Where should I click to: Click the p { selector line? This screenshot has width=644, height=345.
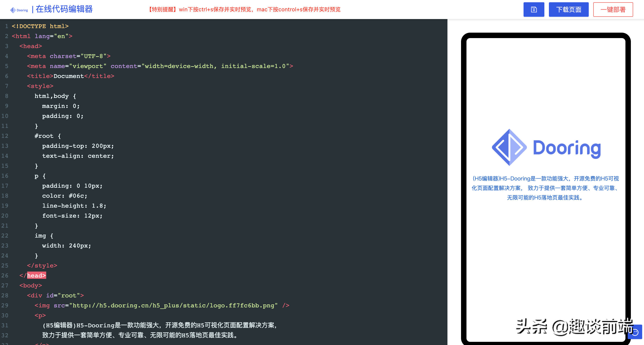(x=40, y=176)
